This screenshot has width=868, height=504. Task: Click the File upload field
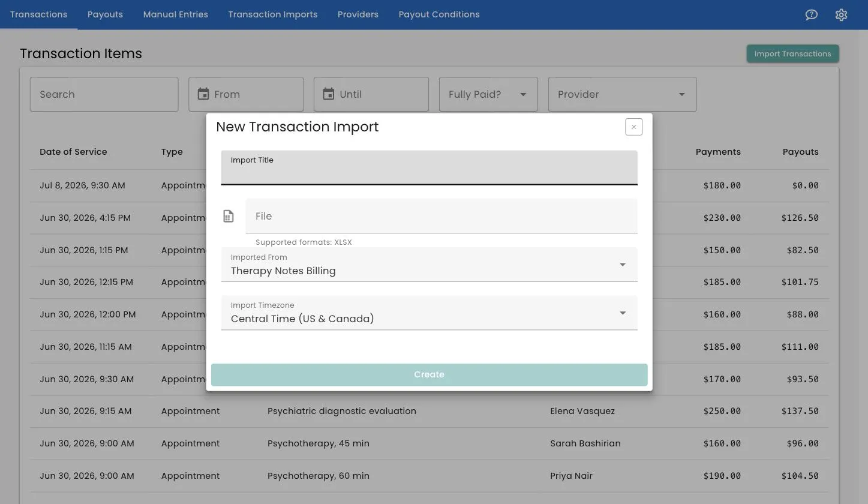pyautogui.click(x=441, y=216)
